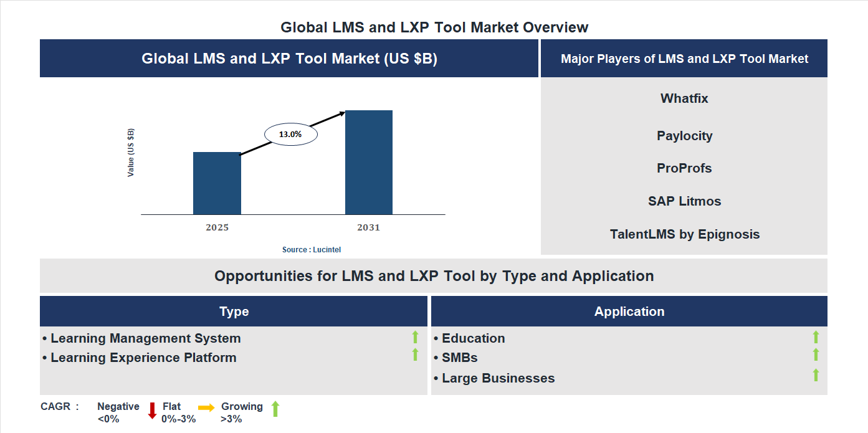868x433 pixels.
Task: Click the Opportunities for LMS and LXP Tool banner
Action: pyautogui.click(x=434, y=275)
